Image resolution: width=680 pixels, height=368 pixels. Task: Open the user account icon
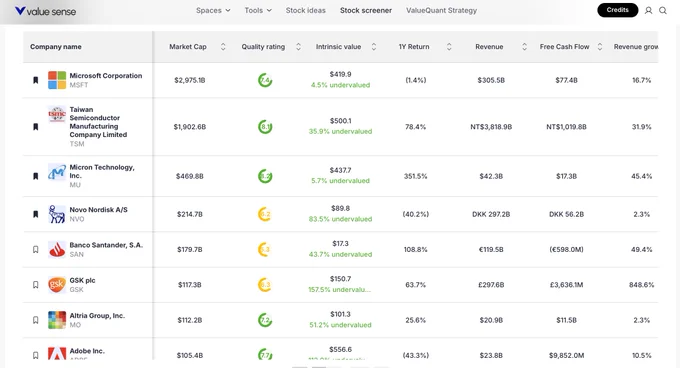[648, 10]
